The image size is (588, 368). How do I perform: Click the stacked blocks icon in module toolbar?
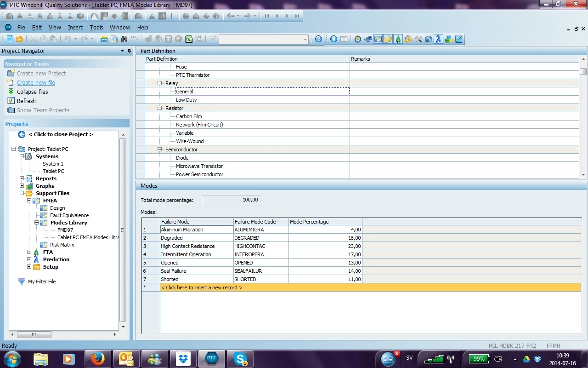point(448,39)
